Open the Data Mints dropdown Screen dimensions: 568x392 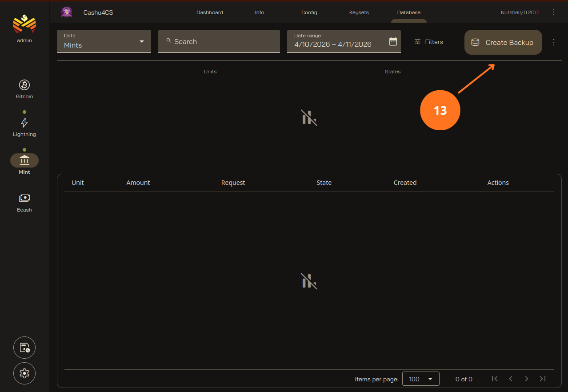[x=104, y=41]
